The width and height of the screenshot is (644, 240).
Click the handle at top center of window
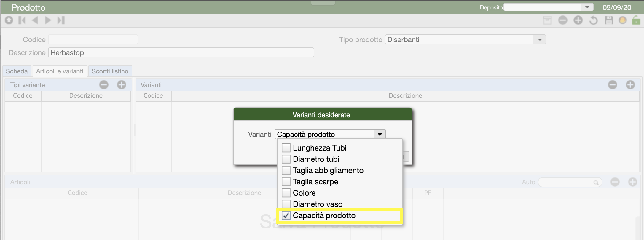323,3
